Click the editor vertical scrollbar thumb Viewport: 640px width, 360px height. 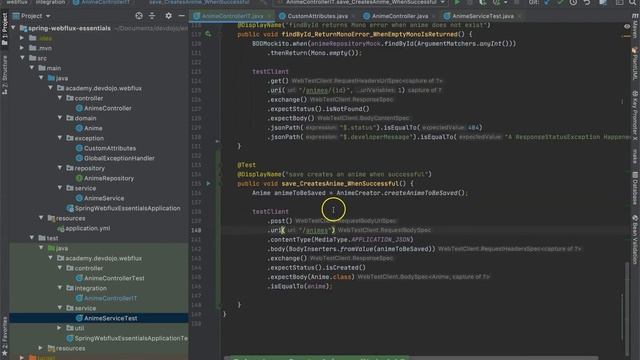[x=627, y=308]
